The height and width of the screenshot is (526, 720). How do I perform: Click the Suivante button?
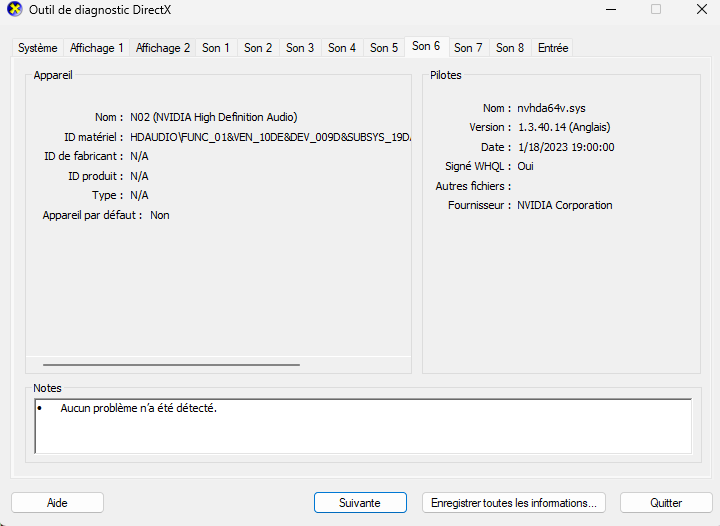point(360,503)
